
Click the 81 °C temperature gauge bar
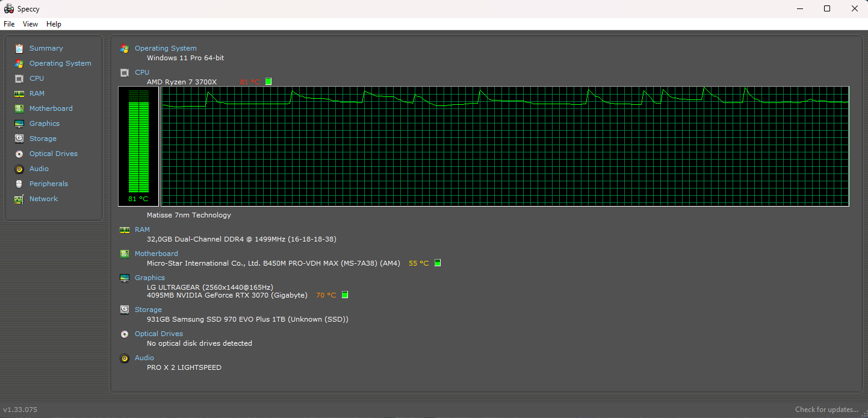point(138,145)
